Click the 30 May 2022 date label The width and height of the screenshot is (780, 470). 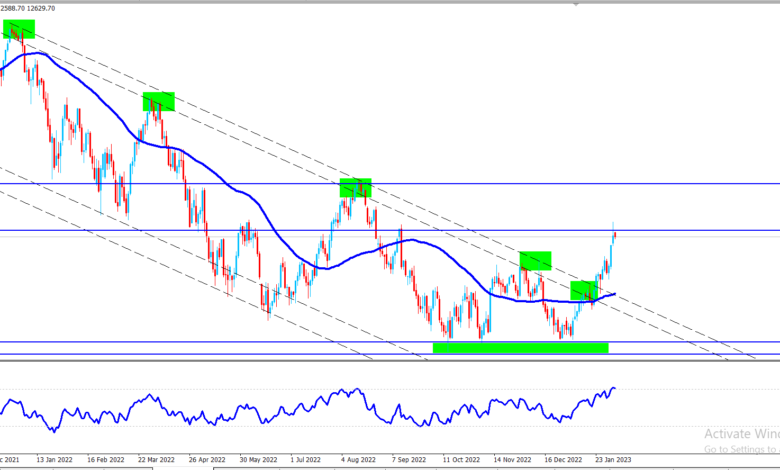258,460
